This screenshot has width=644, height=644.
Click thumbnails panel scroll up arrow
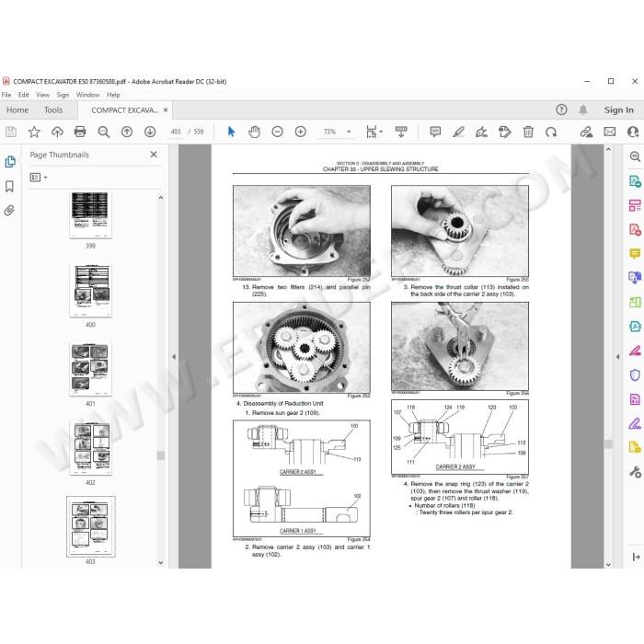click(161, 198)
